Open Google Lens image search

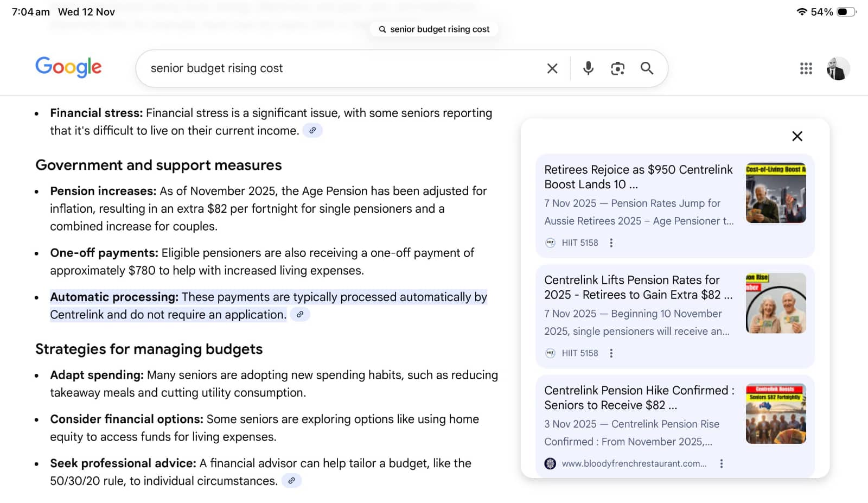(x=617, y=68)
